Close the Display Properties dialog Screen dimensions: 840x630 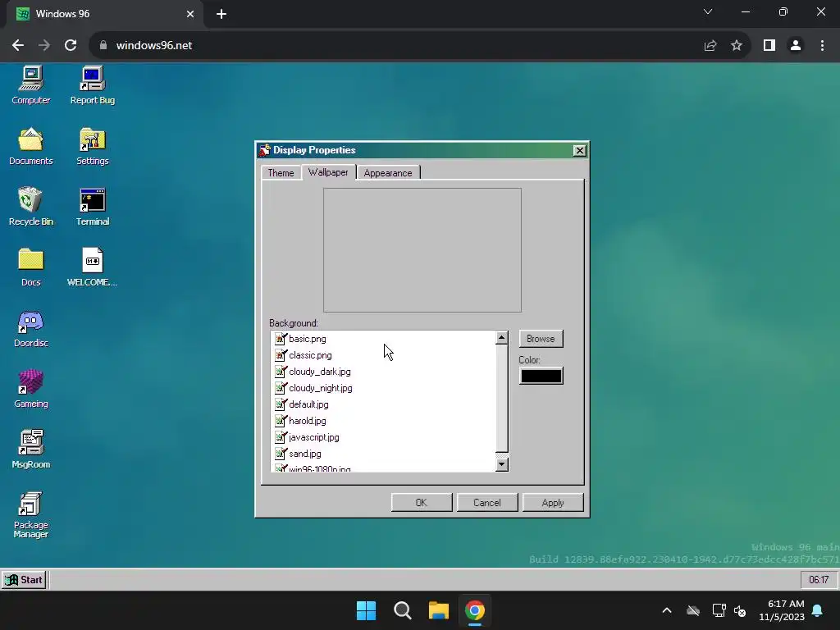point(580,151)
